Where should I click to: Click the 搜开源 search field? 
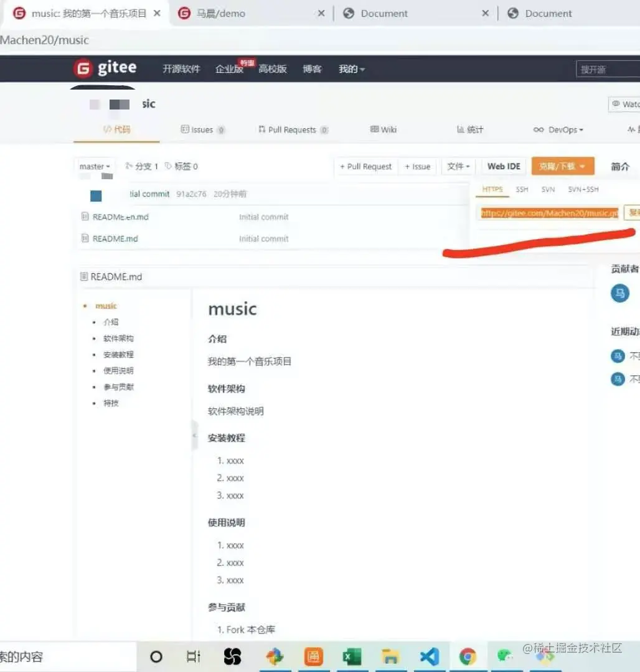pyautogui.click(x=608, y=69)
